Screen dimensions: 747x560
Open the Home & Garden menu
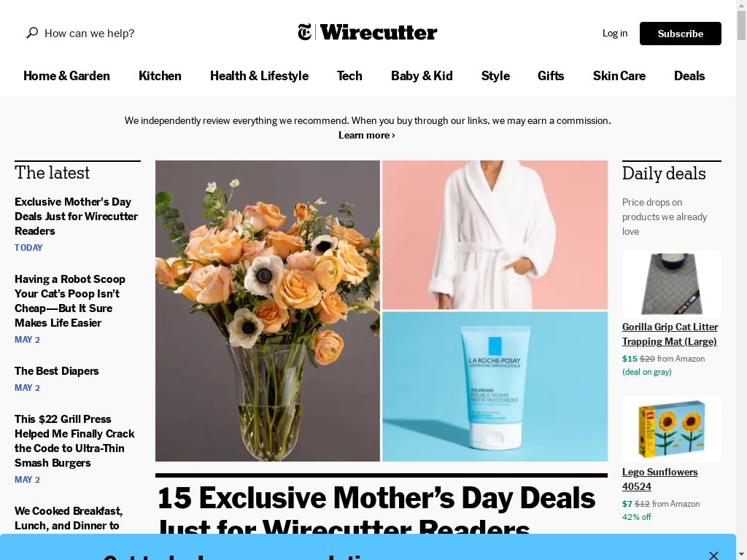coord(66,76)
